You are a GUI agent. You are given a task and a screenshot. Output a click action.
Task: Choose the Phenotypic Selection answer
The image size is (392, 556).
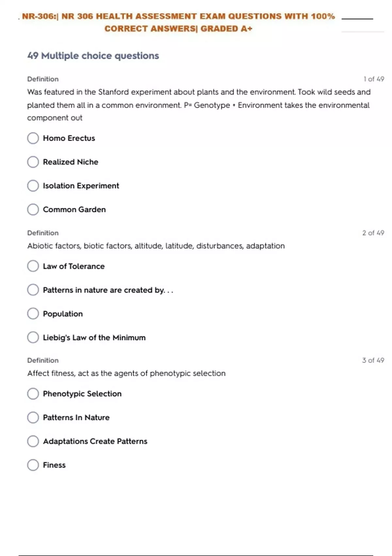click(33, 394)
